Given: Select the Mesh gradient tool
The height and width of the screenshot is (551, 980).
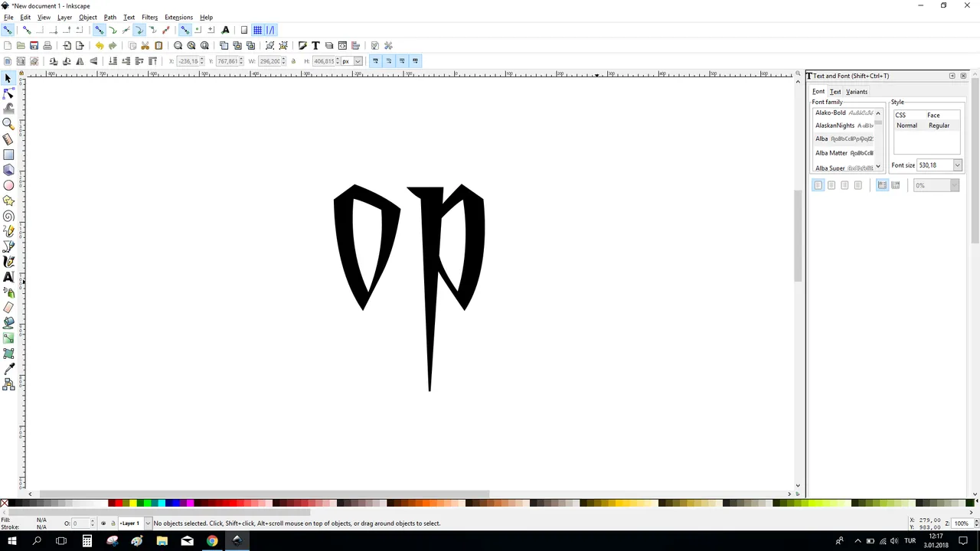Looking at the screenshot, I should pyautogui.click(x=8, y=354).
